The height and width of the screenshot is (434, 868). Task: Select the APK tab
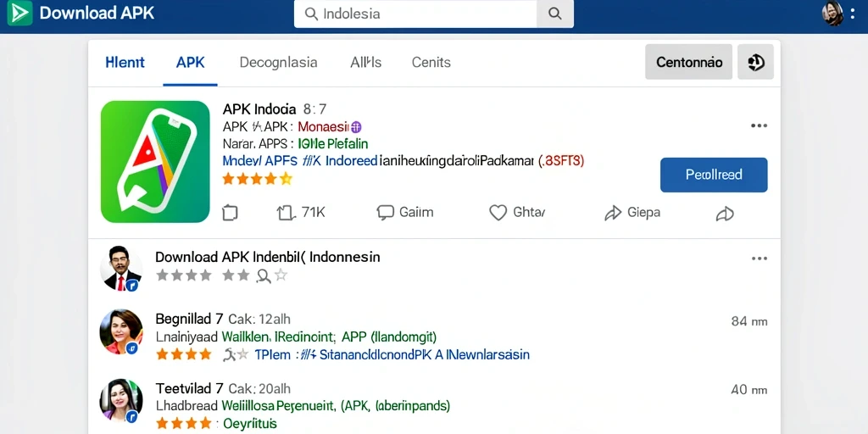191,63
